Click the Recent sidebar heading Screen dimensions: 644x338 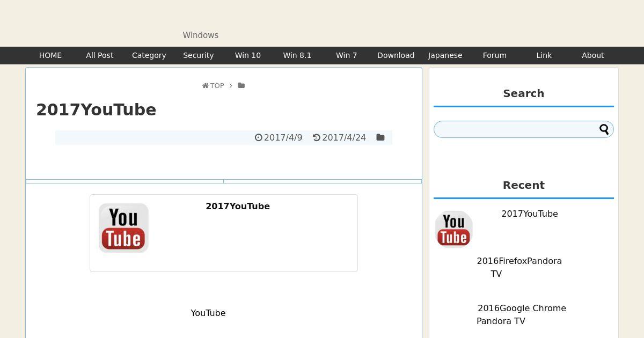tap(524, 185)
